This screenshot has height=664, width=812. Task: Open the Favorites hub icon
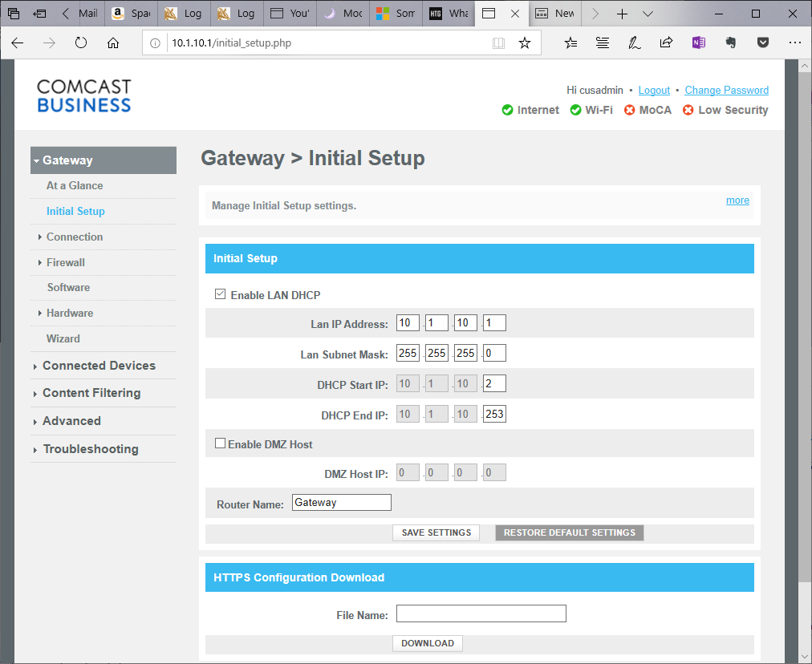point(570,43)
